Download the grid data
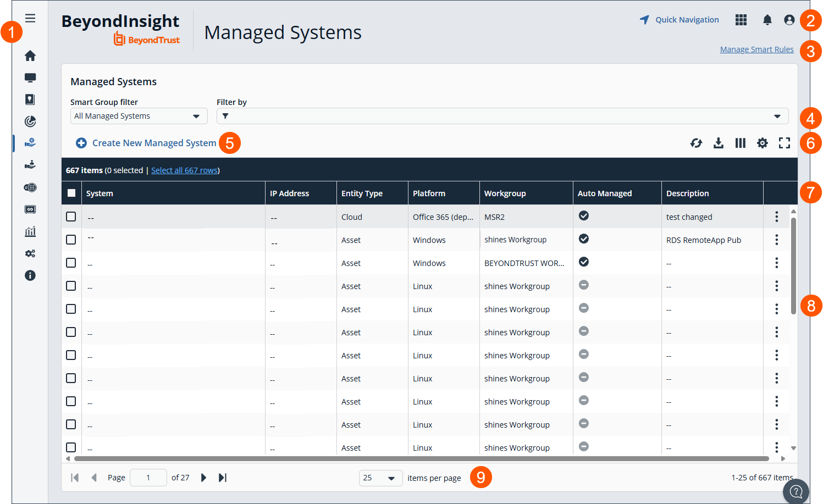The height and width of the screenshot is (504, 823). point(719,143)
